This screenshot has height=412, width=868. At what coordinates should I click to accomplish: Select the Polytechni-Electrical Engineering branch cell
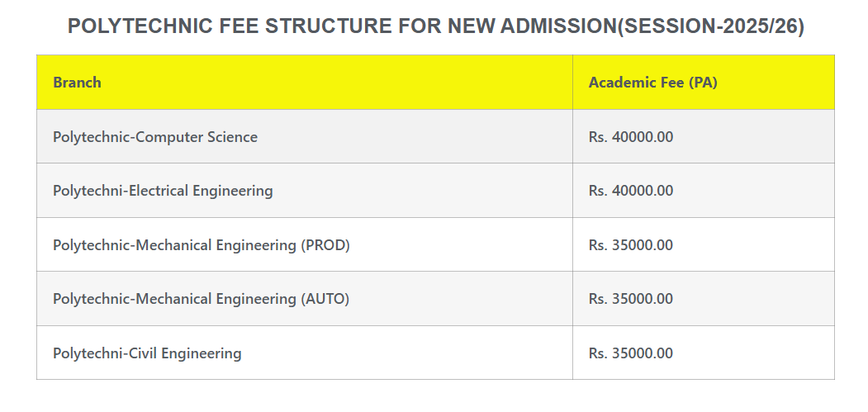click(x=163, y=191)
